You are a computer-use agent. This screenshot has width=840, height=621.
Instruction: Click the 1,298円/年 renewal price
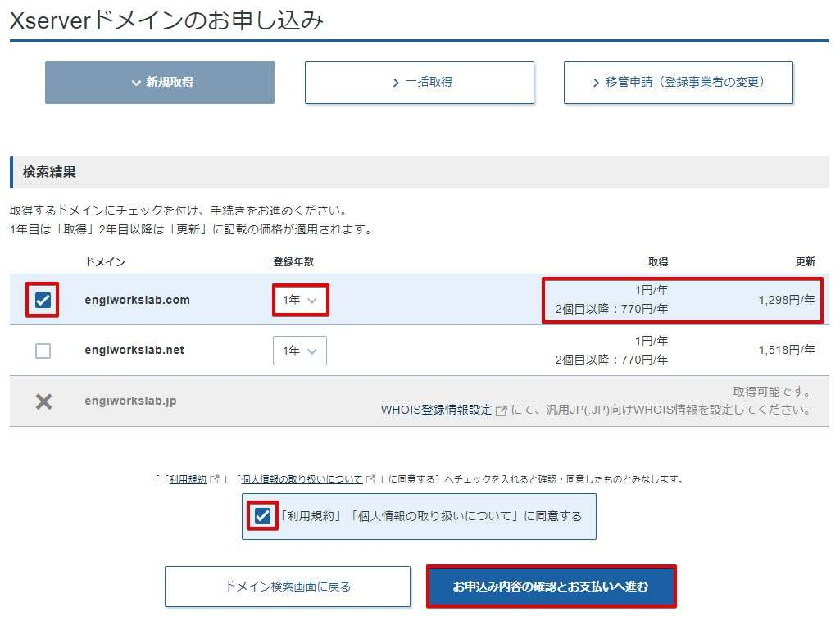tap(787, 300)
